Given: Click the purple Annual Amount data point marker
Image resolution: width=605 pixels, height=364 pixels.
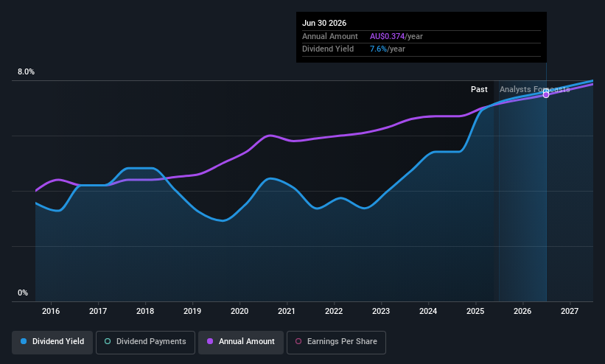Looking at the screenshot, I should pos(546,95).
